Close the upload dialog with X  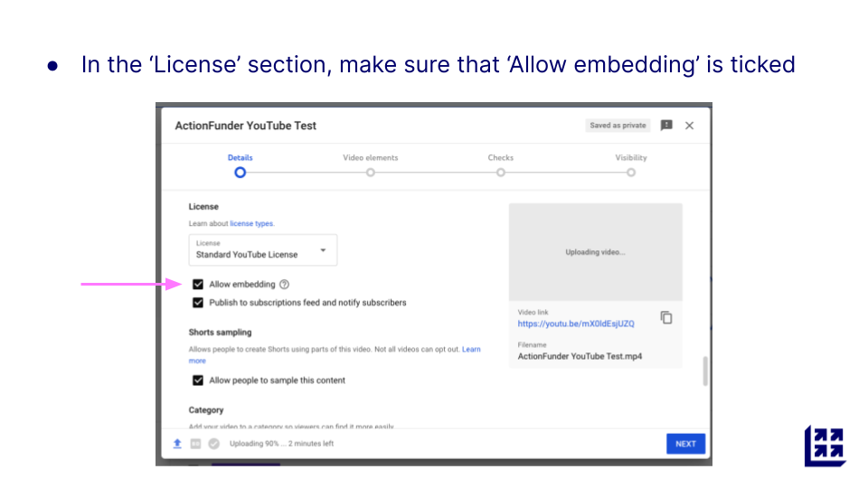pyautogui.click(x=689, y=126)
